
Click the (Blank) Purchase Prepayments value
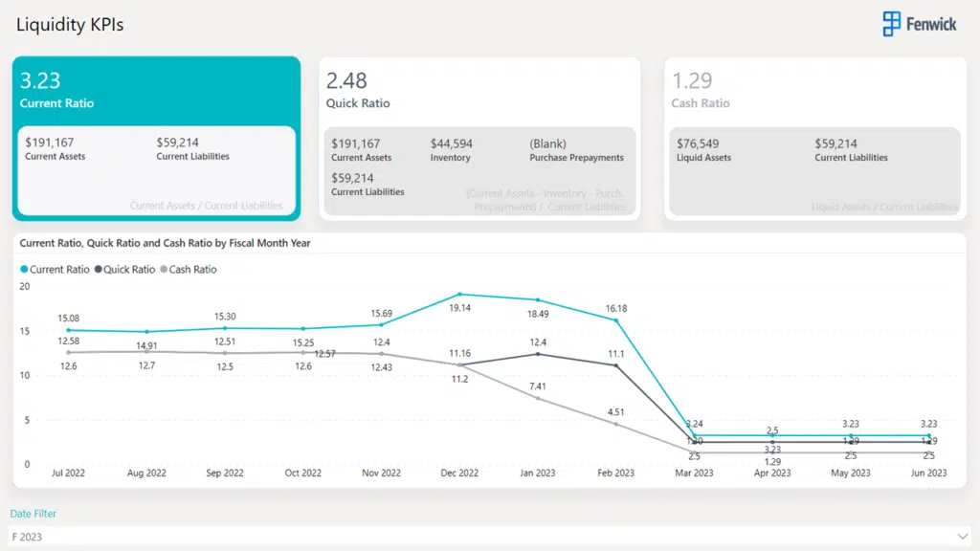click(x=547, y=143)
